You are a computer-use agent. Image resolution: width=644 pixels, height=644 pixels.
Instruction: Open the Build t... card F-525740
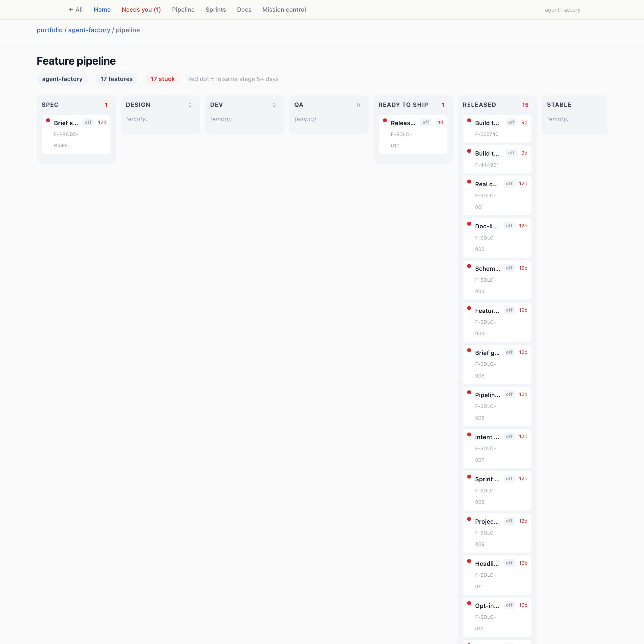click(x=497, y=129)
